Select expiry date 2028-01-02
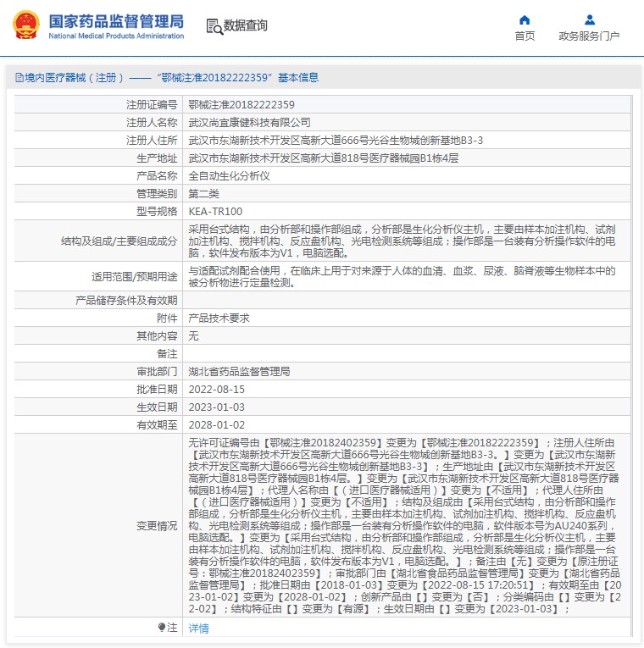Screen dimensions: 644x648 [217, 424]
